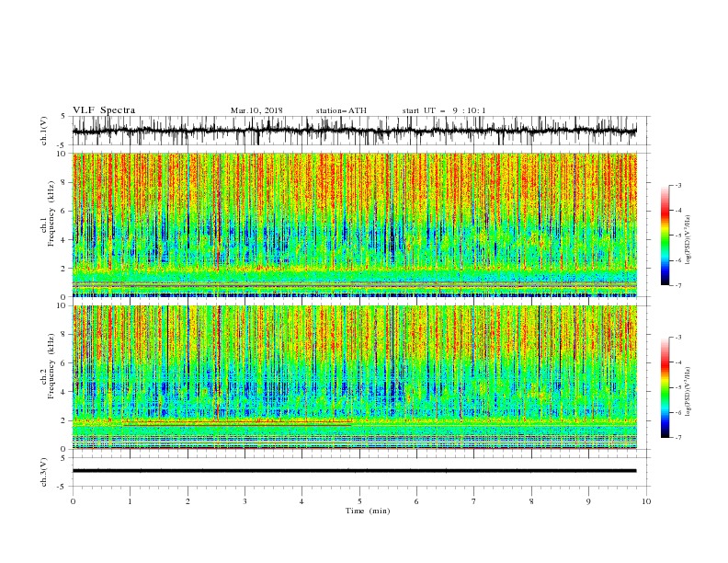Click time-axis tick label "6"
This screenshot has width=728, height=563.
pyautogui.click(x=416, y=501)
